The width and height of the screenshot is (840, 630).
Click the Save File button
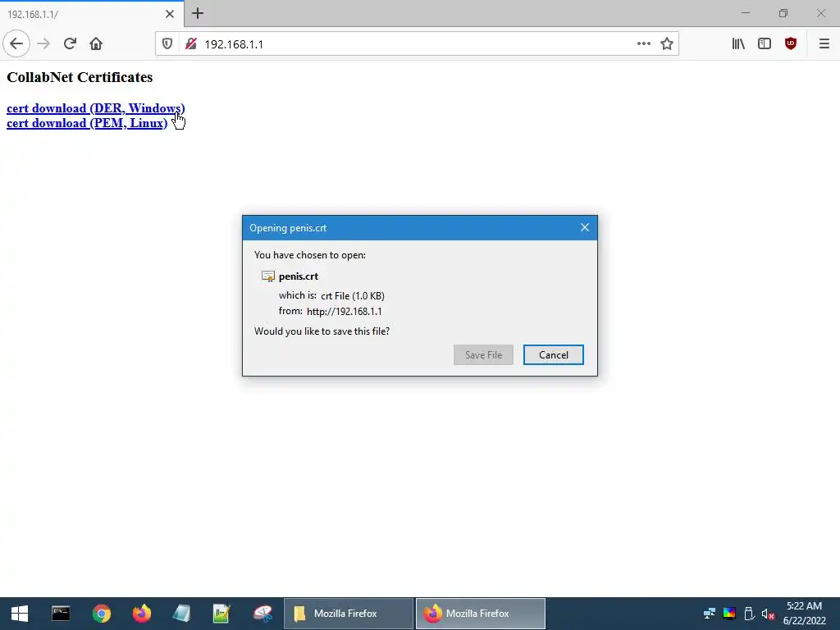[483, 354]
